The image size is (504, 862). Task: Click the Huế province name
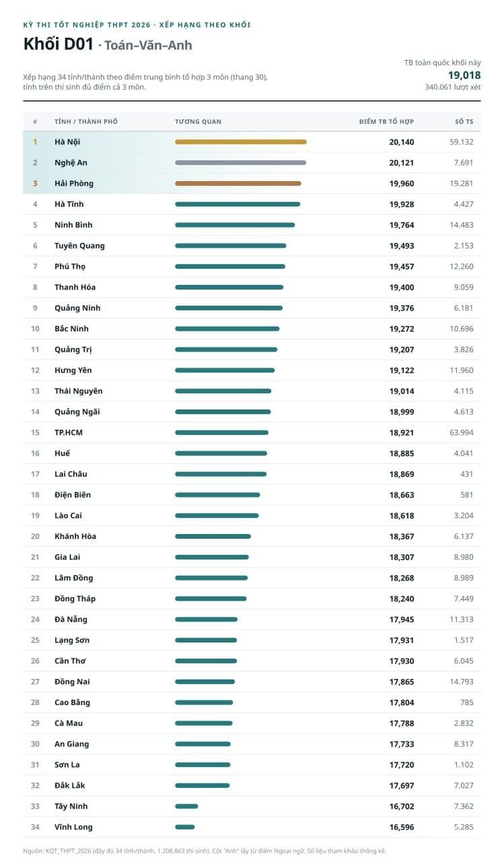coord(62,453)
